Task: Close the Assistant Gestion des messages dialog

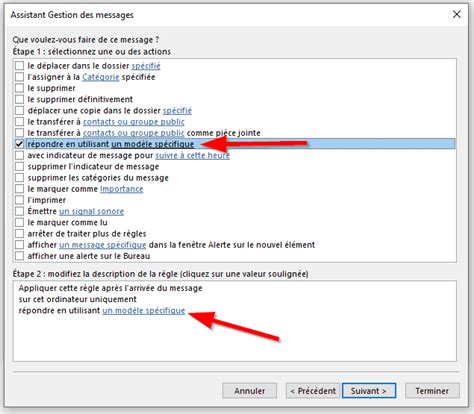Action: click(x=457, y=14)
